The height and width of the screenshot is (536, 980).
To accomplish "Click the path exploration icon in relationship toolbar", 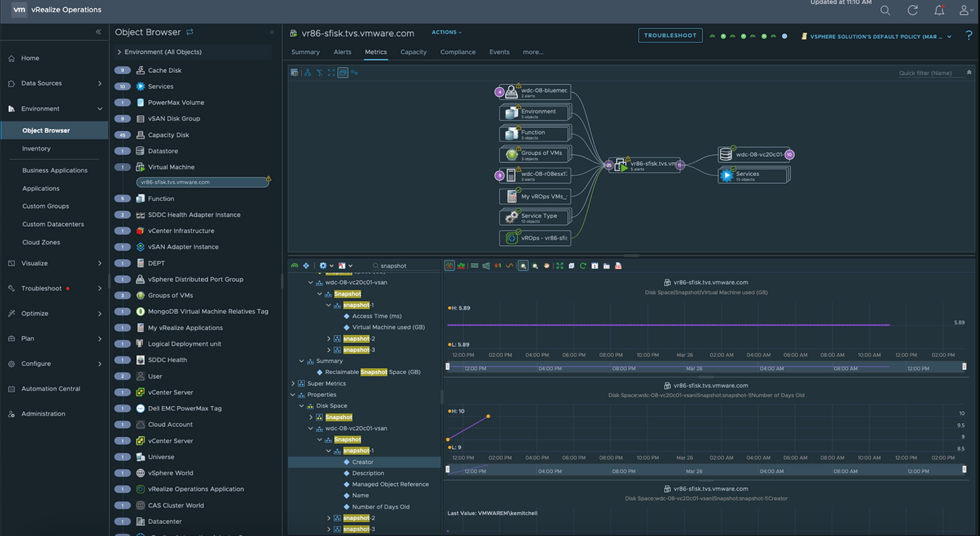I will click(354, 73).
